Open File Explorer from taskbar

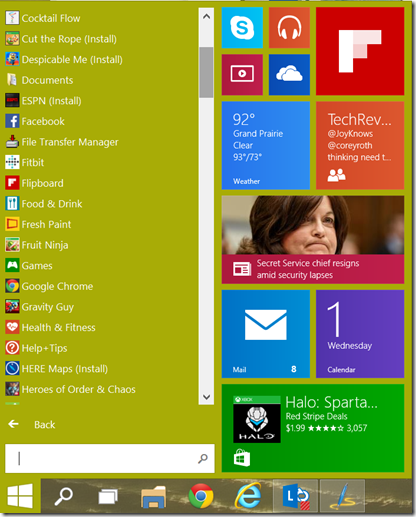154,497
